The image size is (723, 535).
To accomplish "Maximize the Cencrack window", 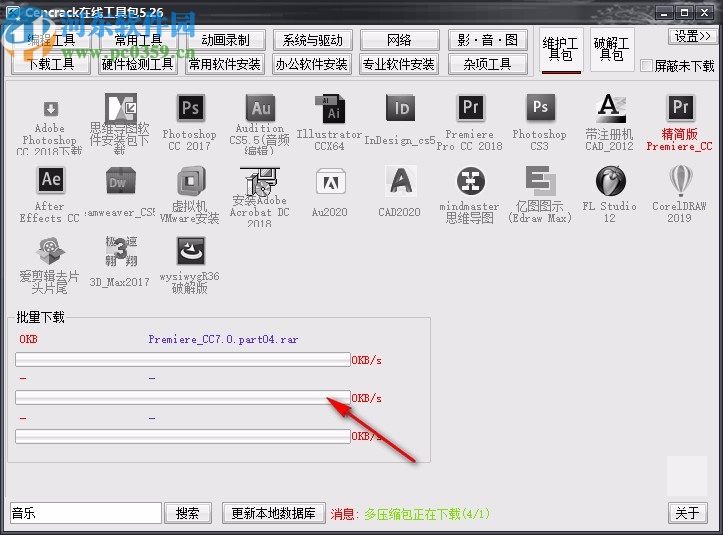I will pos(684,13).
